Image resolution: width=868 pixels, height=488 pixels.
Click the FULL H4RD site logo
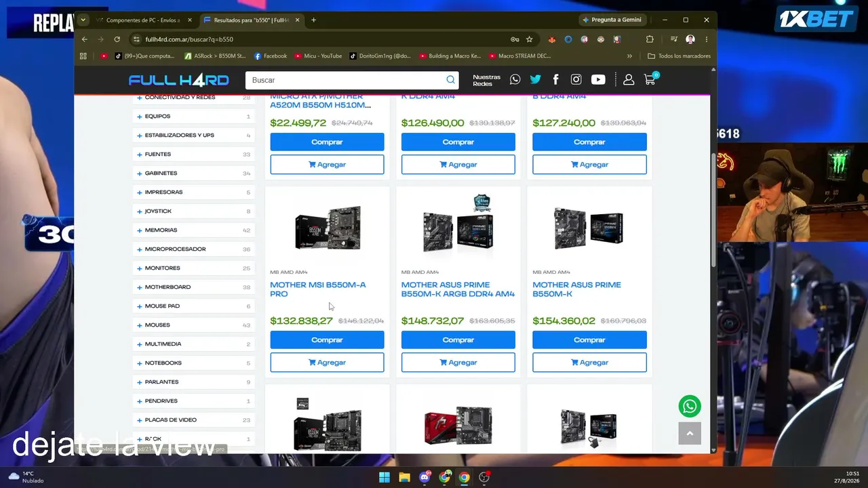pyautogui.click(x=179, y=80)
